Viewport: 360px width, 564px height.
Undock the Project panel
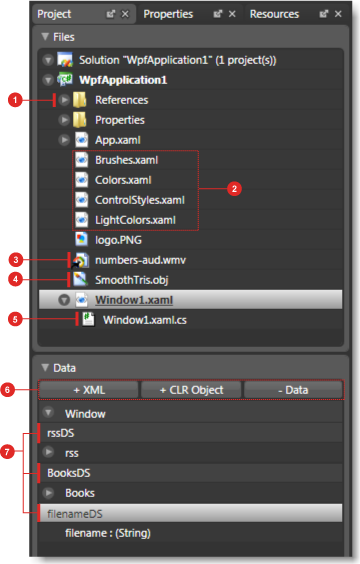(x=110, y=14)
